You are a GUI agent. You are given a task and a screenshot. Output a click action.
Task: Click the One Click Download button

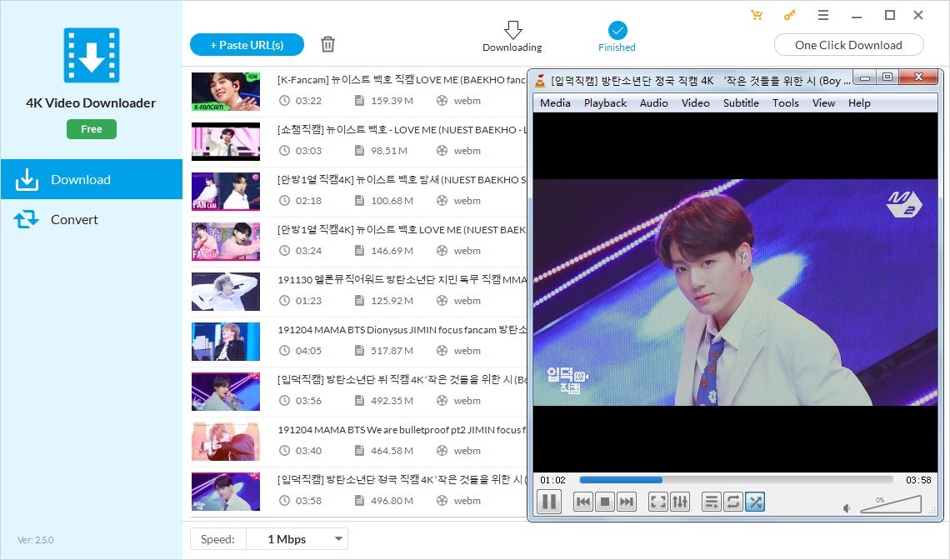click(849, 45)
